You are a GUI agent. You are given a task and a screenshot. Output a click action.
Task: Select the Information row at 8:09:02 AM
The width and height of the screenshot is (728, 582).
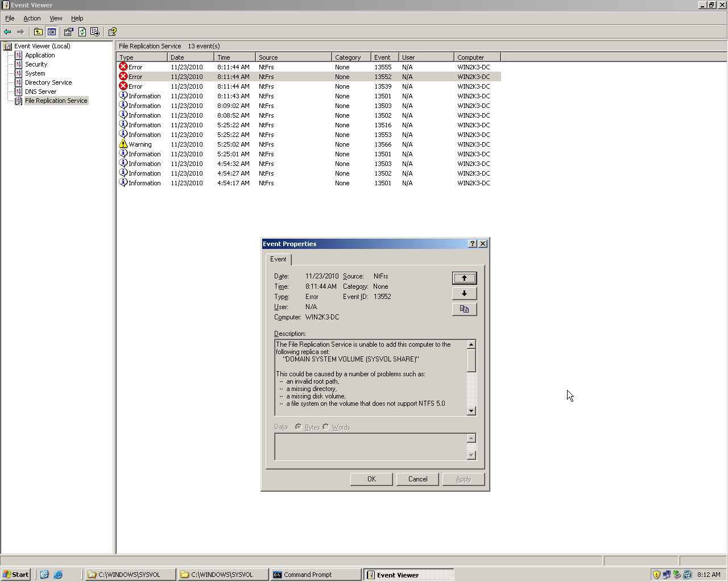[x=309, y=106]
